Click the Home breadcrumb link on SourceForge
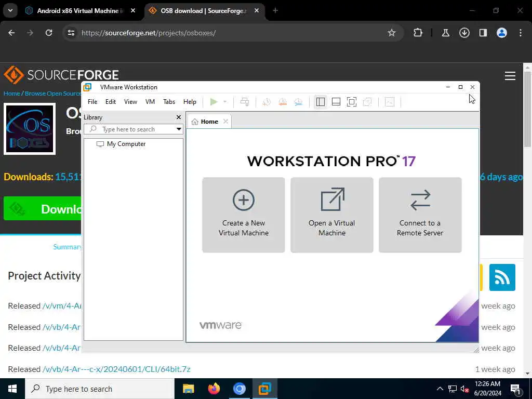Screen dimensions: 532x399 click(12, 94)
